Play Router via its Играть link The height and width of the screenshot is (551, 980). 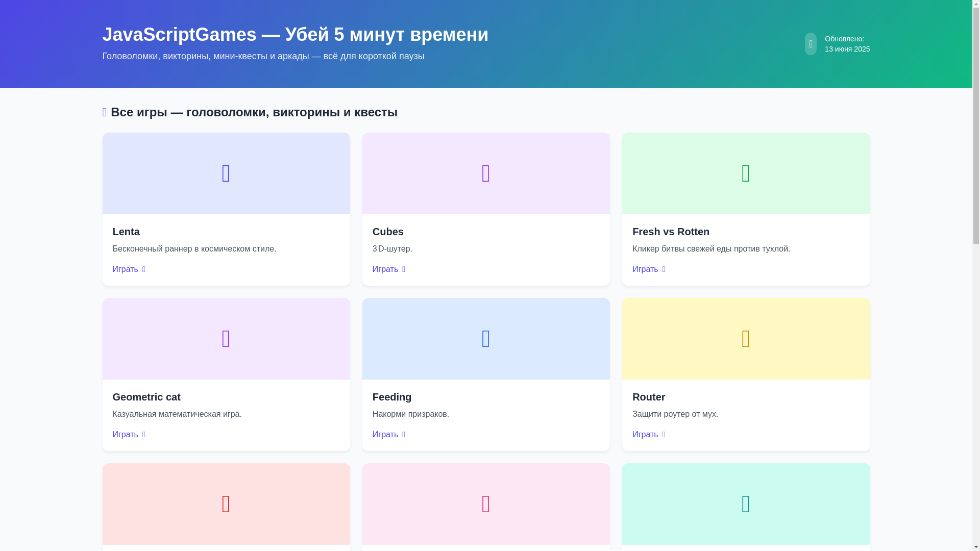click(x=648, y=435)
